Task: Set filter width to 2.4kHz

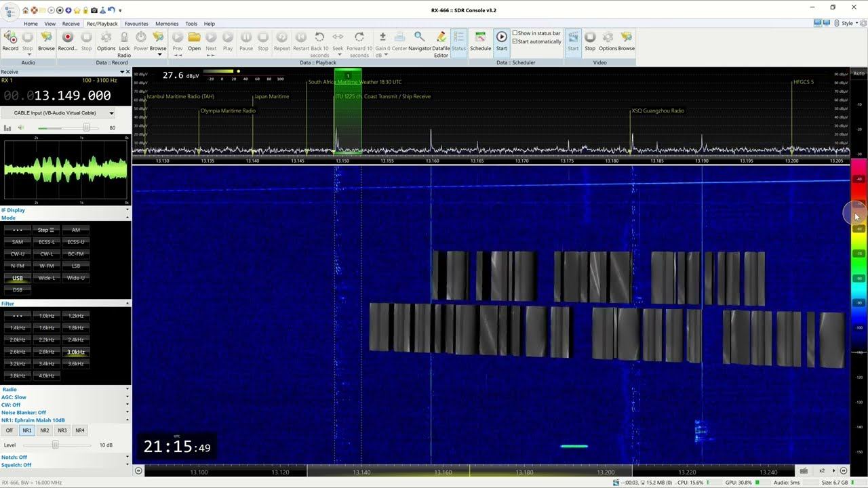Action: (76, 340)
